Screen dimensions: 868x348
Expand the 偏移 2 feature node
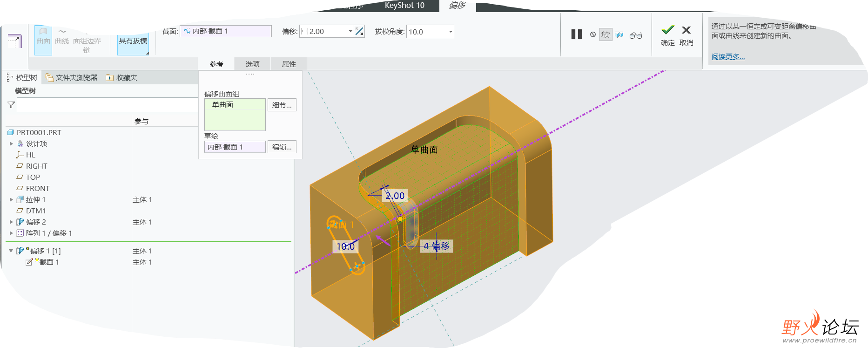coord(11,222)
